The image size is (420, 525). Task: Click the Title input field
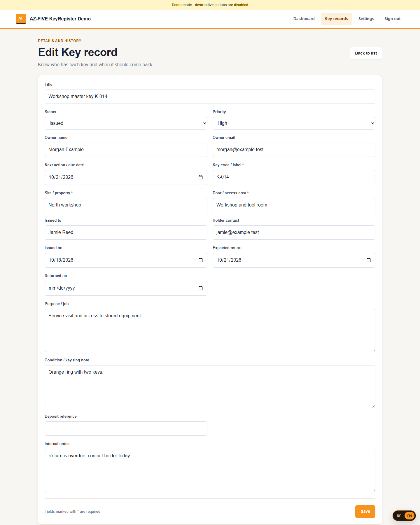[x=210, y=97]
